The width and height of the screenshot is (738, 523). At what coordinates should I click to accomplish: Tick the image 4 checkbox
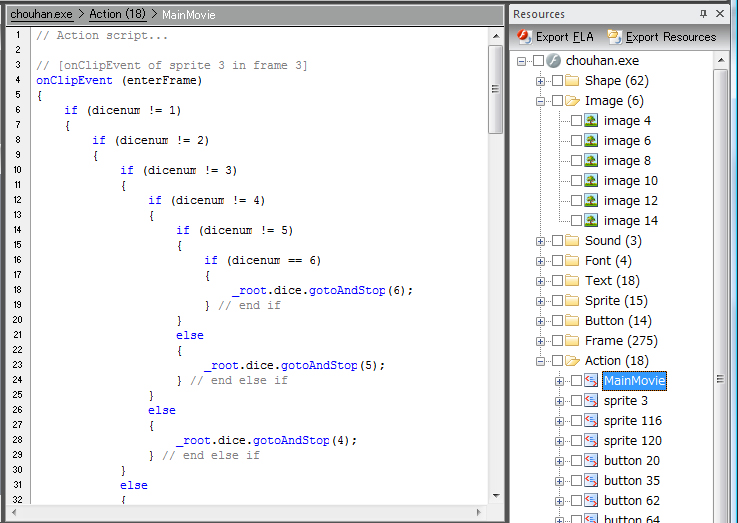pyautogui.click(x=577, y=121)
